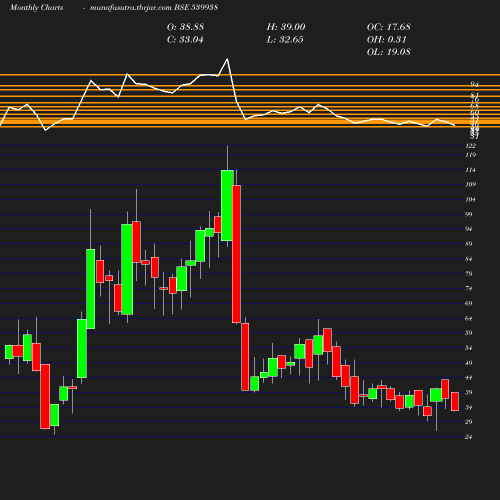500x500 pixels.
Task: Click the 104 price axis label
Action: pos(470,200)
